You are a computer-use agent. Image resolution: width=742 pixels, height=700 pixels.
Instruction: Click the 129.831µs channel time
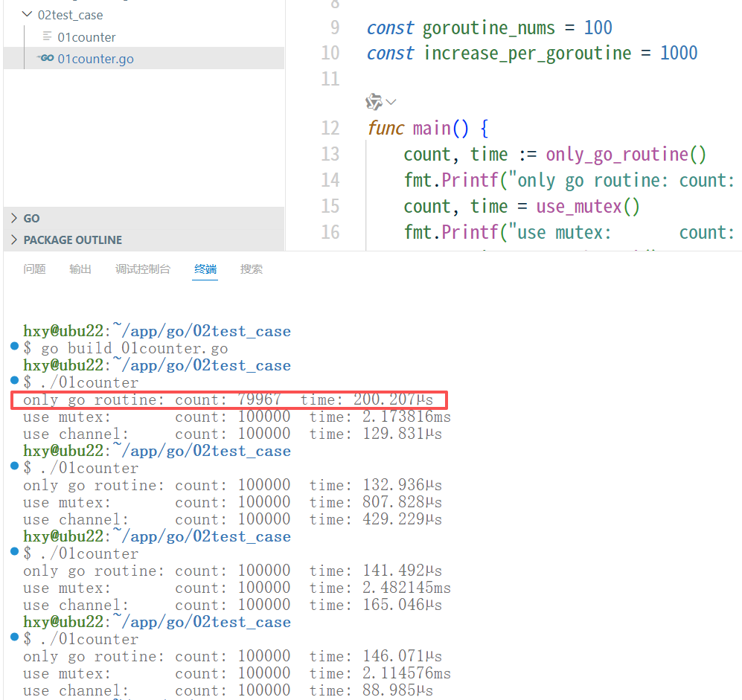(x=402, y=434)
